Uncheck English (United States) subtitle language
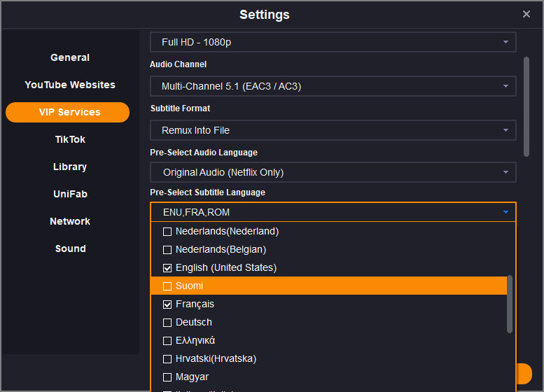544x392 pixels. (167, 267)
